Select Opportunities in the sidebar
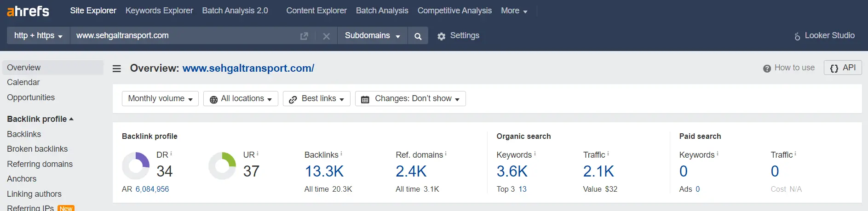This screenshot has width=868, height=211. (x=31, y=97)
